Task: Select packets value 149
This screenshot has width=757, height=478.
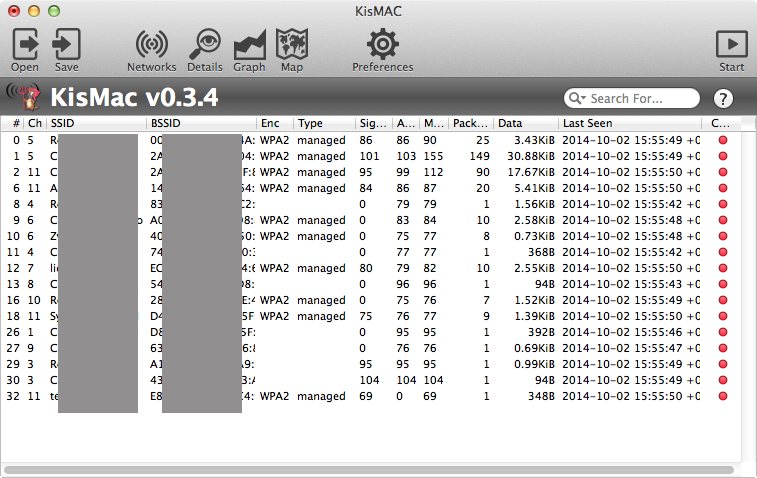Action: tap(479, 156)
